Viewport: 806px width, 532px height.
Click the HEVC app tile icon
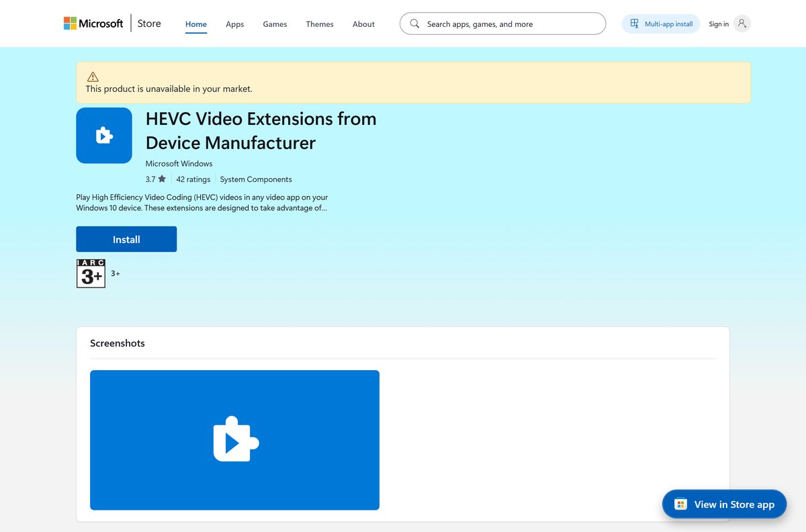tap(104, 135)
